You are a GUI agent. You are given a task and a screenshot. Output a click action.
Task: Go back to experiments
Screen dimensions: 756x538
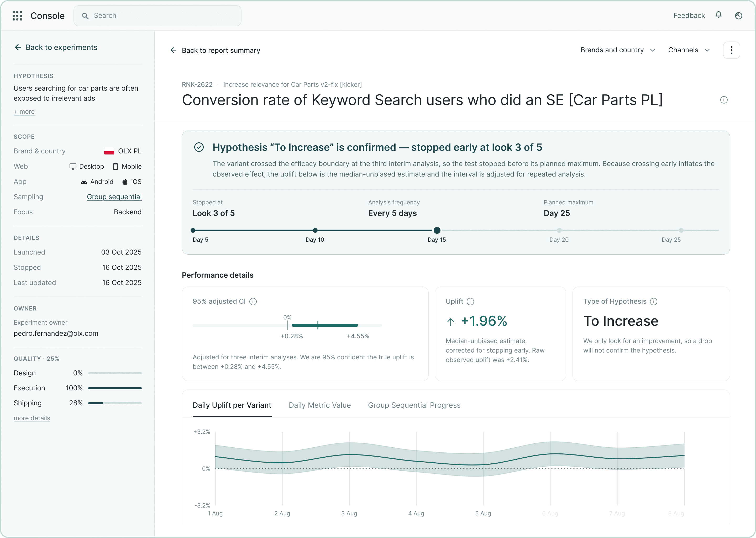point(56,47)
